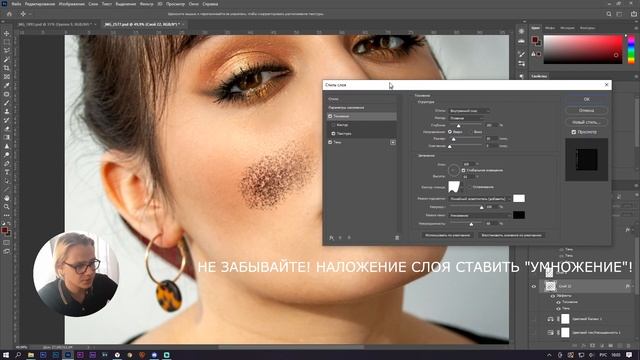Select the Brush tool
This screenshot has height=360, width=640.
click(x=7, y=102)
